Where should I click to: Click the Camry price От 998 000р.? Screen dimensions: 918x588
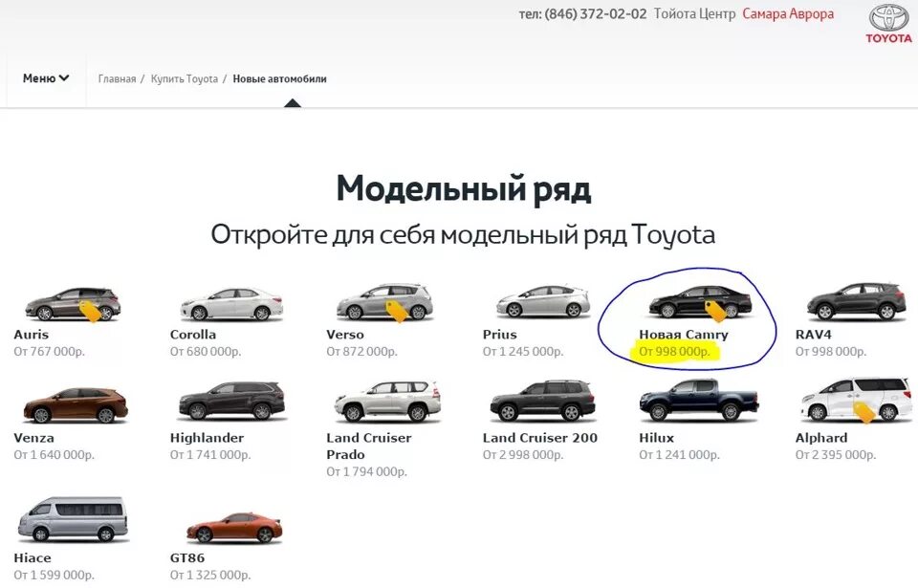674,352
